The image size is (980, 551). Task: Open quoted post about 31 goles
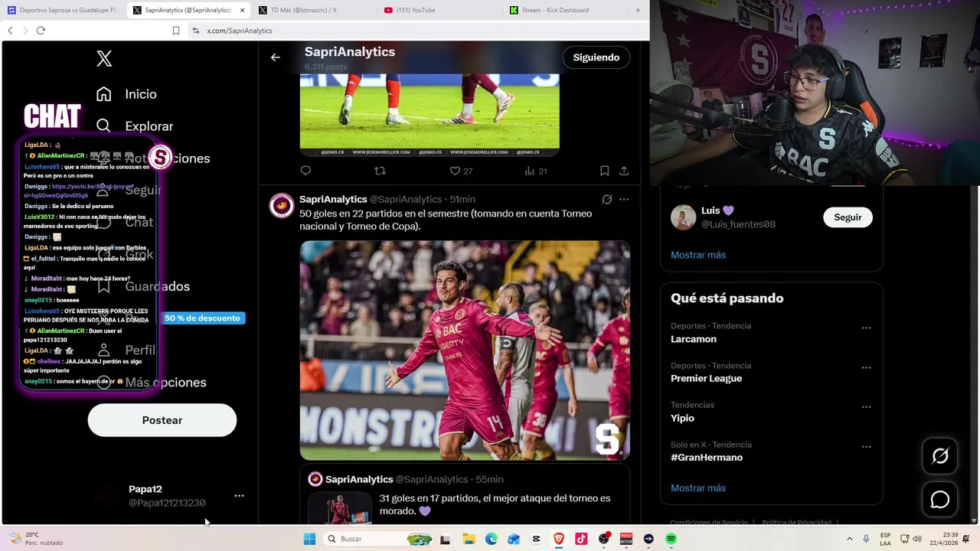tap(465, 496)
